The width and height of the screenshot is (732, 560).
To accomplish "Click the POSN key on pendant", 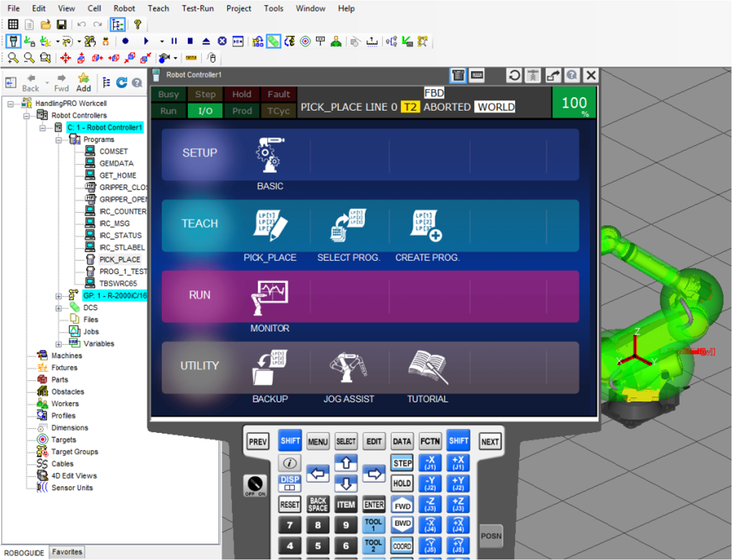I will coord(491,536).
